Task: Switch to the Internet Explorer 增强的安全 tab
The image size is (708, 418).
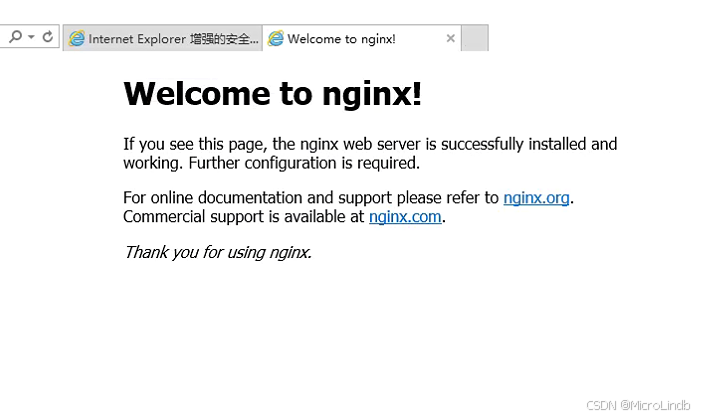Action: (163, 38)
